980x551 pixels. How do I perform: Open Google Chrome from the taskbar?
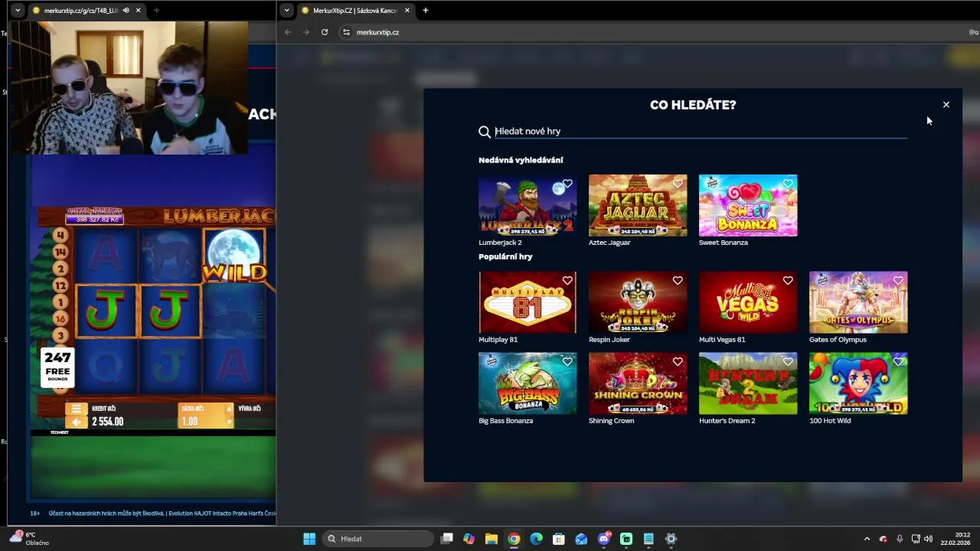coord(514,539)
